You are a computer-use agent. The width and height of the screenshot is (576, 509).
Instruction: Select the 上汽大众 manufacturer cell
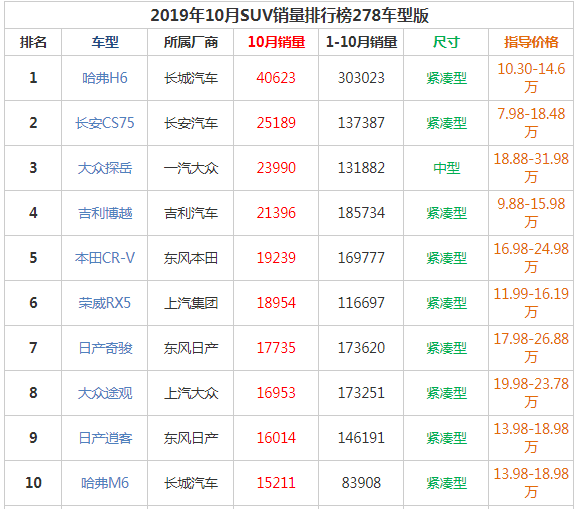(x=191, y=393)
